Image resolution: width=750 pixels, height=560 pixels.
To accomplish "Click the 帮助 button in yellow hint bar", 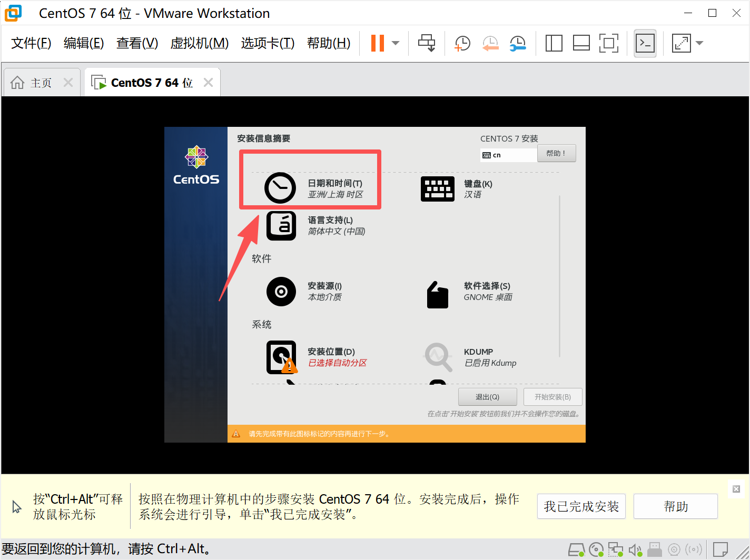I will click(x=676, y=506).
